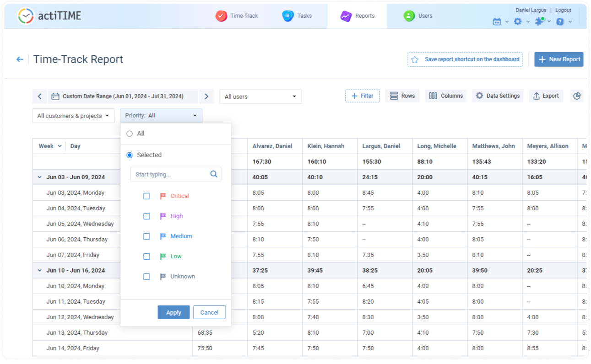Click the Tasks list icon
The image size is (591, 364).
(288, 16)
